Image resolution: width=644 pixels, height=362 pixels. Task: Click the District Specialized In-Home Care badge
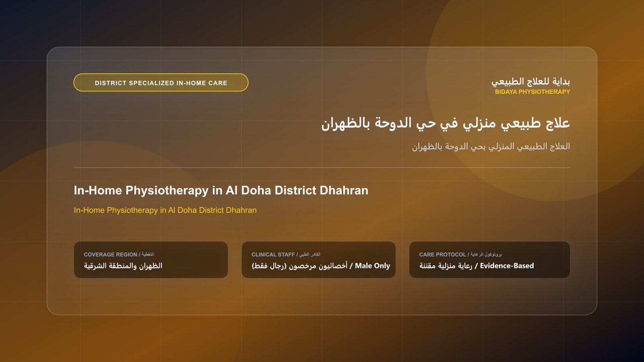tap(161, 82)
